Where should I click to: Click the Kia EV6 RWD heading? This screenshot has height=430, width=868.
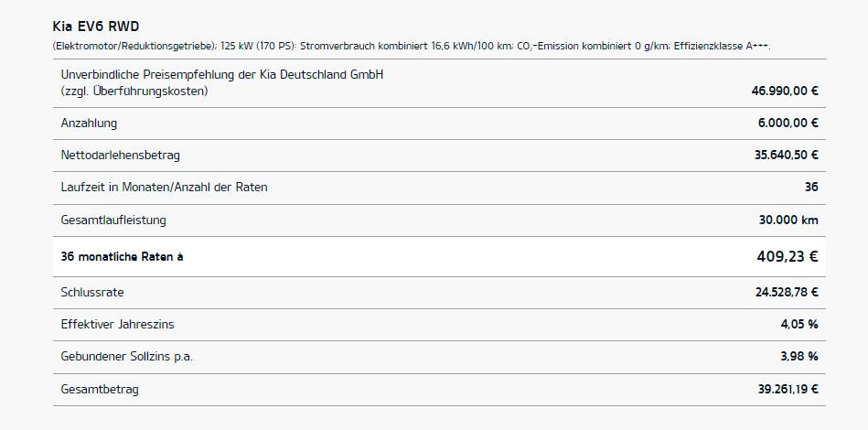coord(96,27)
